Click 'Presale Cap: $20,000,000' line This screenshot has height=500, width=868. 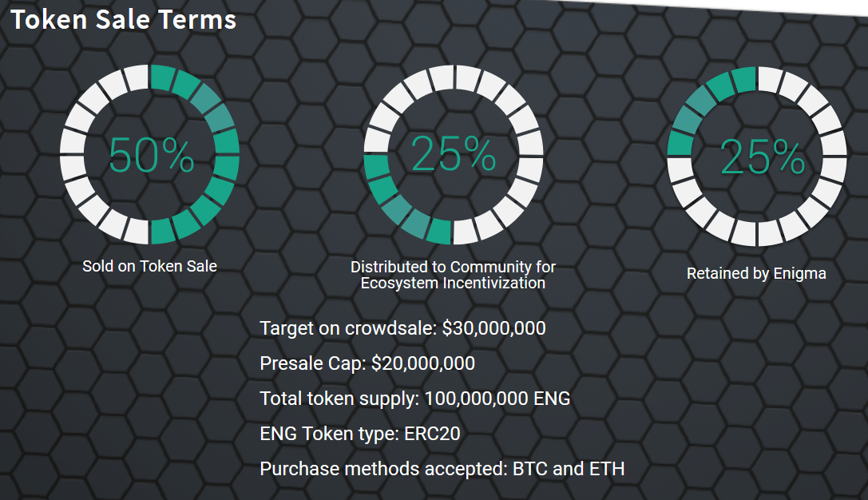pyautogui.click(x=367, y=363)
